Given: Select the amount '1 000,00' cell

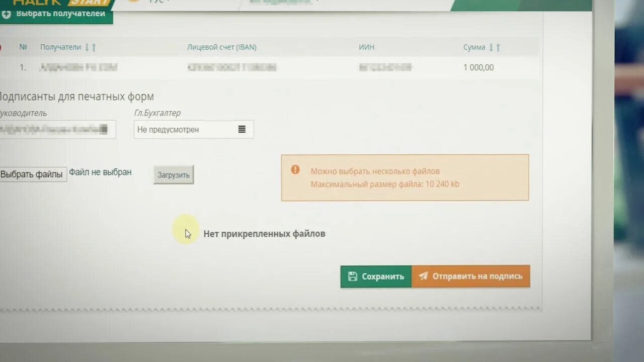Looking at the screenshot, I should click(478, 67).
